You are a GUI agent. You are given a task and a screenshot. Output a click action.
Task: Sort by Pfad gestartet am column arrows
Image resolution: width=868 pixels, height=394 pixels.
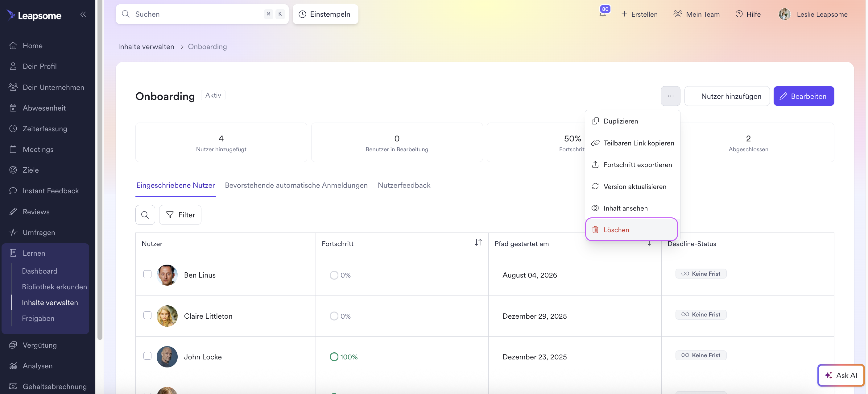pyautogui.click(x=651, y=243)
